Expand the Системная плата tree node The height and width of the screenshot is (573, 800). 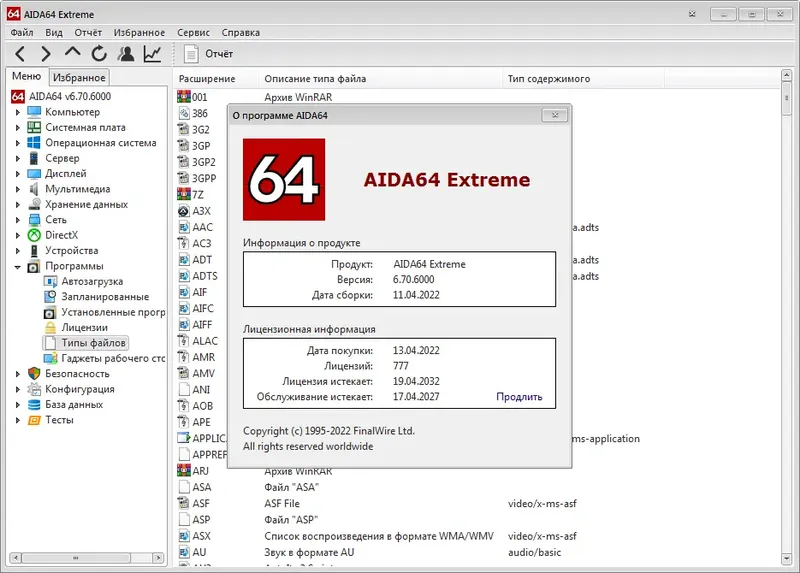coord(18,128)
